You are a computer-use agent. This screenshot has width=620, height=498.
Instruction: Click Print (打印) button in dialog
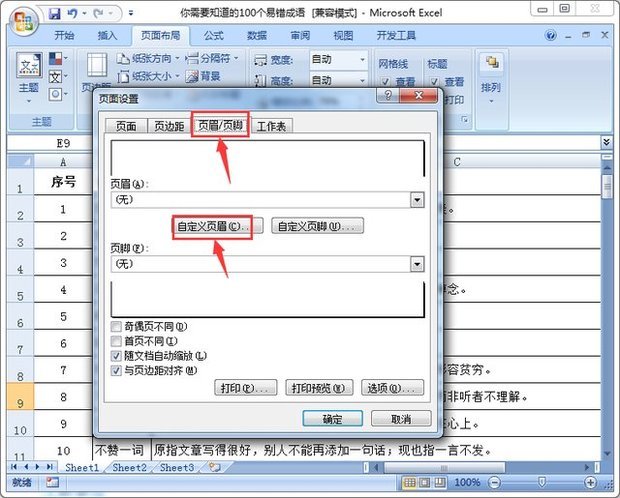click(246, 388)
